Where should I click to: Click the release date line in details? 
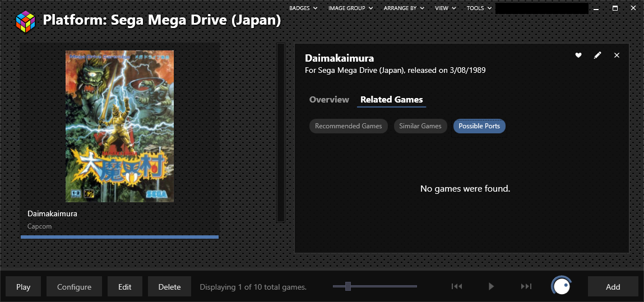click(x=395, y=70)
